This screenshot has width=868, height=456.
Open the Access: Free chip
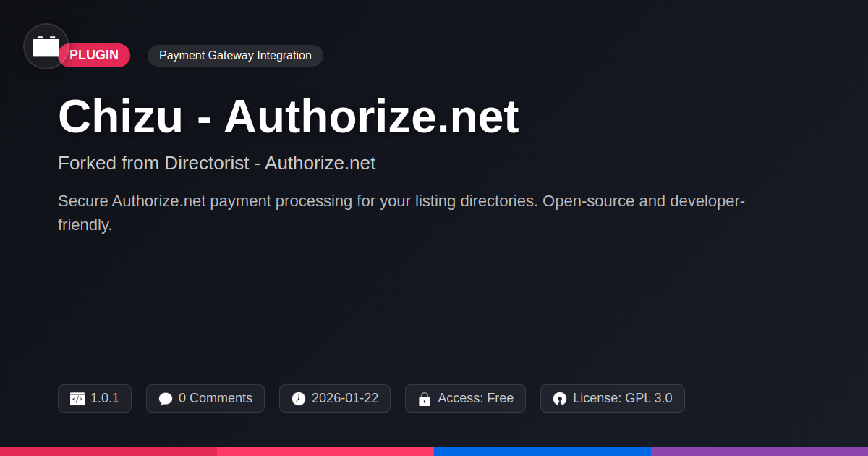(465, 399)
